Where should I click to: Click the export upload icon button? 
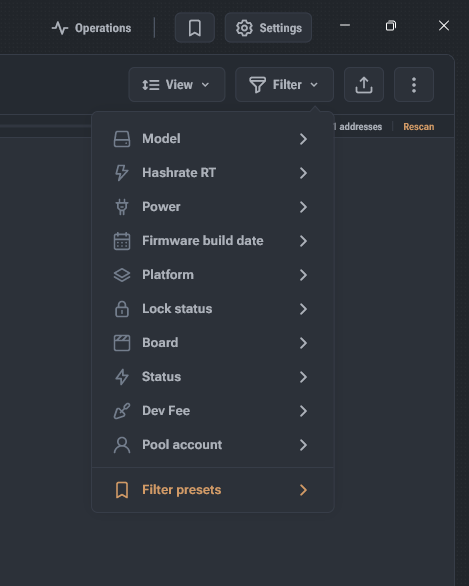(364, 85)
